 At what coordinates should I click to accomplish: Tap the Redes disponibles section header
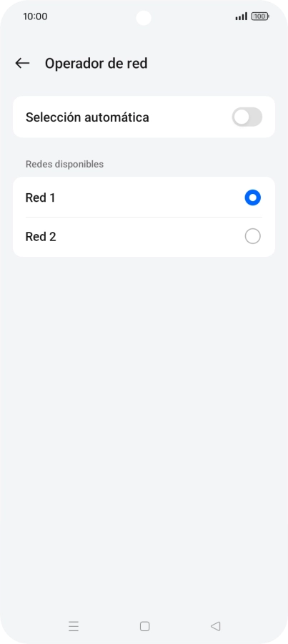[64, 165]
